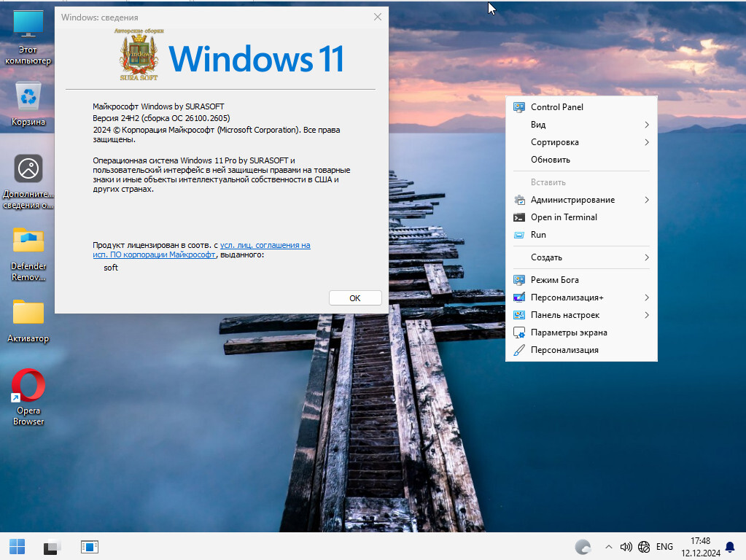The image size is (746, 560).
Task: Select the Opera Browser shortcut icon
Action: click(x=28, y=397)
